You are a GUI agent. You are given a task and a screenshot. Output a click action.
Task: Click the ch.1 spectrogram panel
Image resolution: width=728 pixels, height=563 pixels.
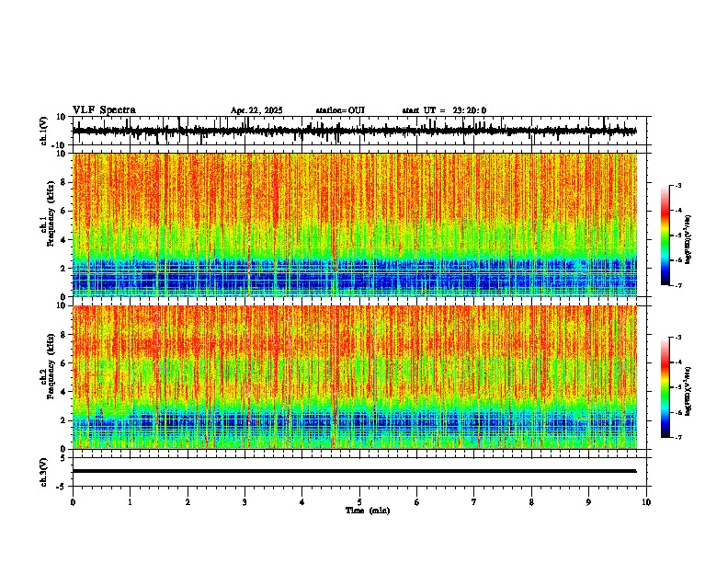[x=354, y=224]
